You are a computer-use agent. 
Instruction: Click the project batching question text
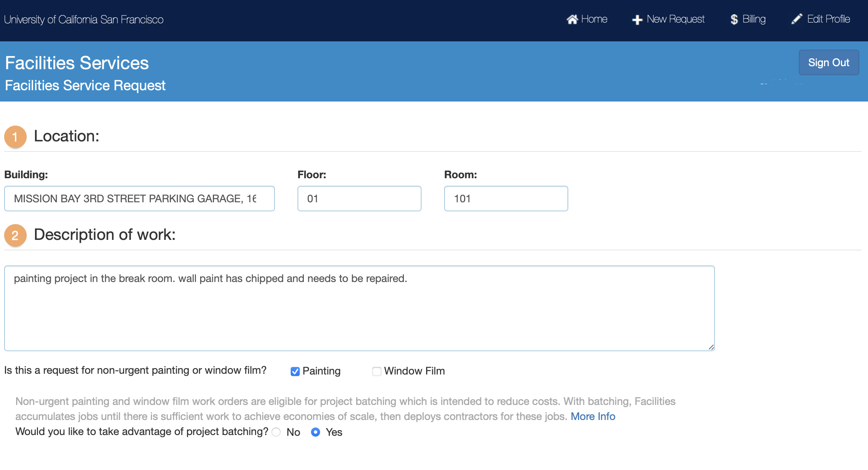[142, 431]
